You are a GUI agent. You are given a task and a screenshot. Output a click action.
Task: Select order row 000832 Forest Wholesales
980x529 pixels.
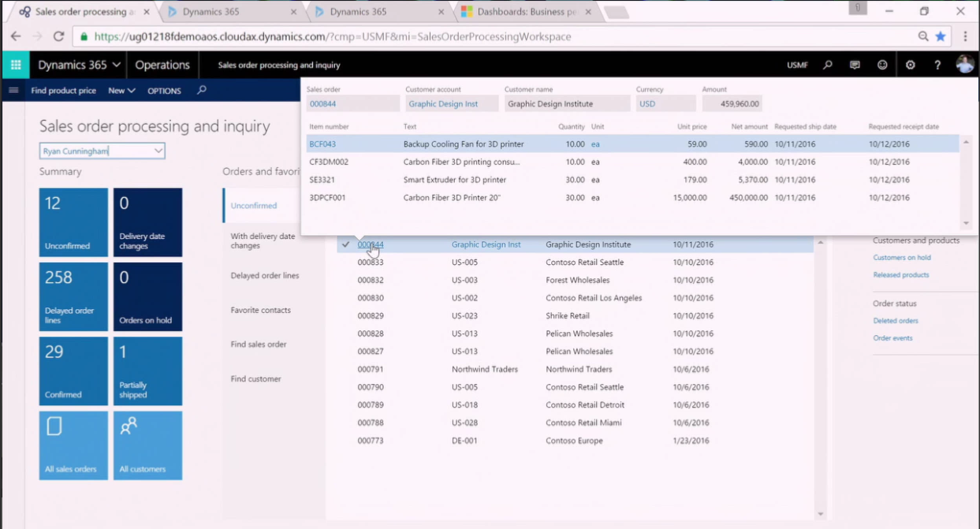click(x=576, y=280)
